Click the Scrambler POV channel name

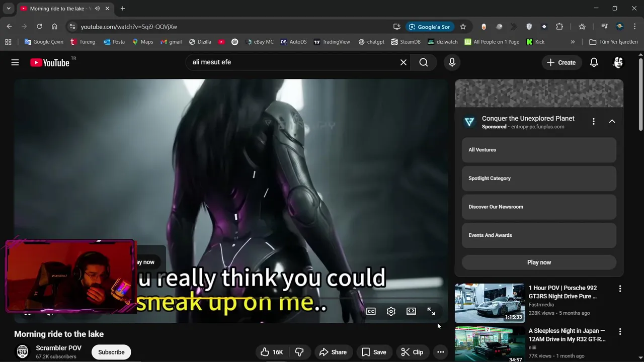coord(58,348)
